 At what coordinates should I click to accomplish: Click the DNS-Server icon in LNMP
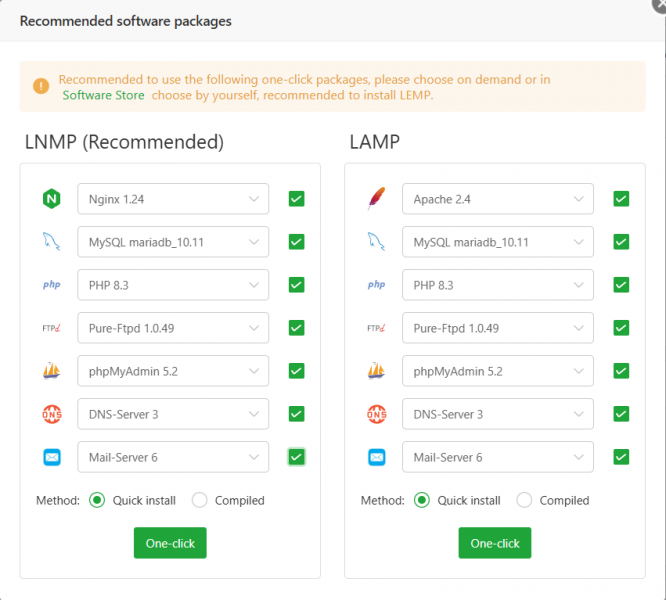coord(52,414)
